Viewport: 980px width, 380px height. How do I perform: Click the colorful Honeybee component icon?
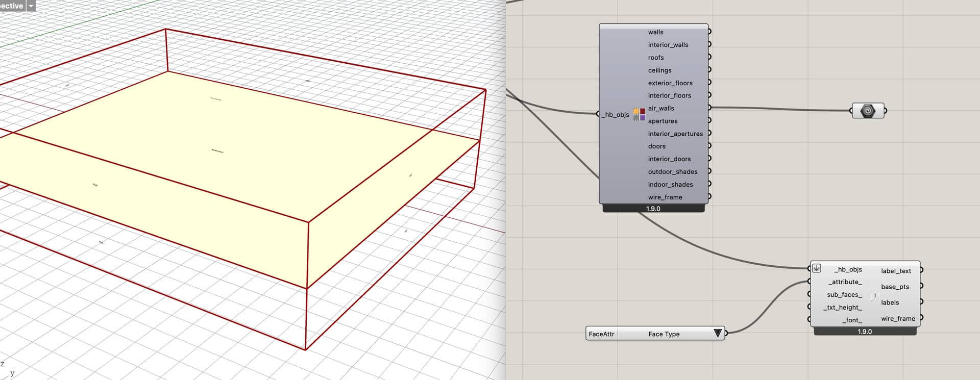pos(639,114)
